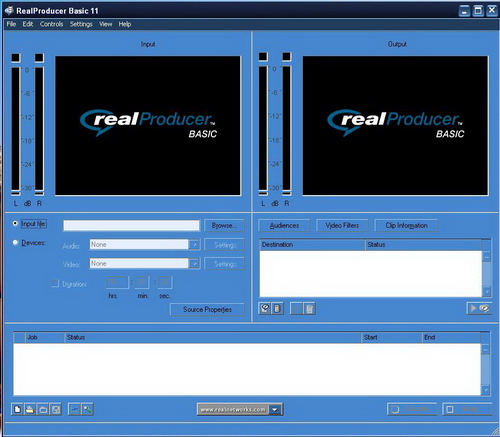
Task: Click the new job icon in bottom toolbar
Action: (17, 409)
